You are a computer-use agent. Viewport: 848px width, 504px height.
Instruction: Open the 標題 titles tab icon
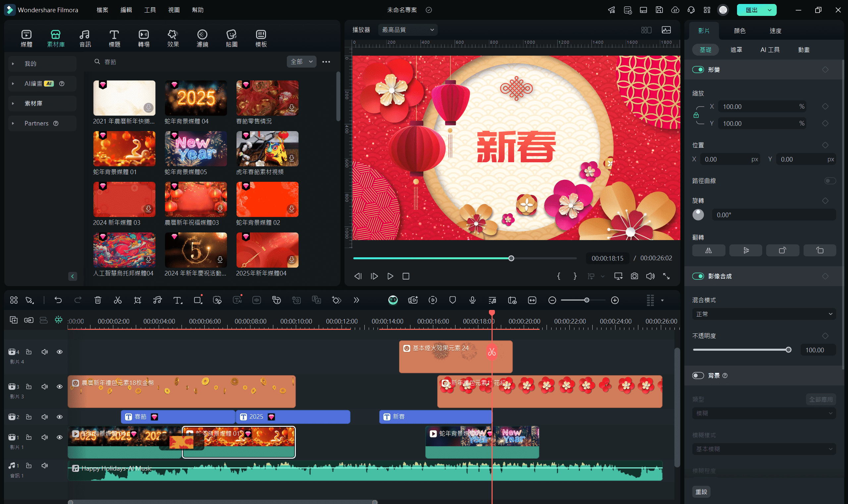(114, 38)
